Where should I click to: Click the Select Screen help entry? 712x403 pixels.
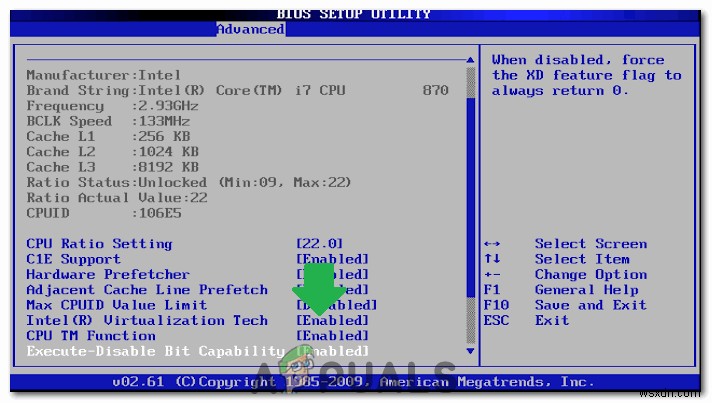tap(591, 244)
